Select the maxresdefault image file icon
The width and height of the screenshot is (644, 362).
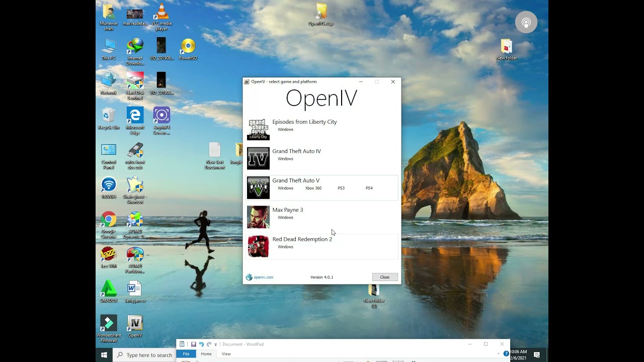pos(135,16)
